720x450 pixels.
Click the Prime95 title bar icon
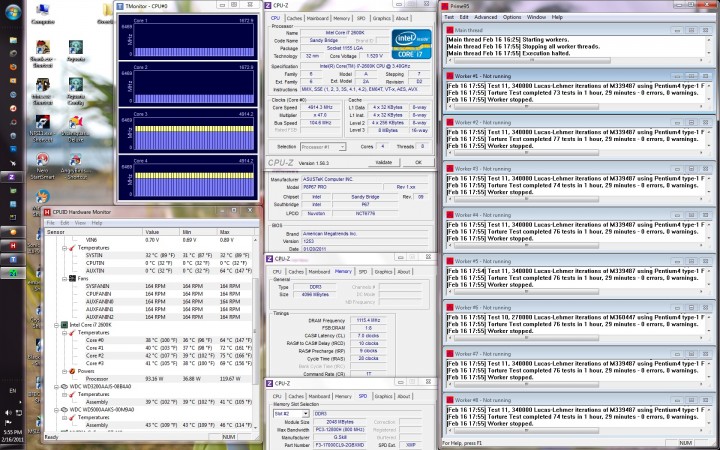pos(445,6)
